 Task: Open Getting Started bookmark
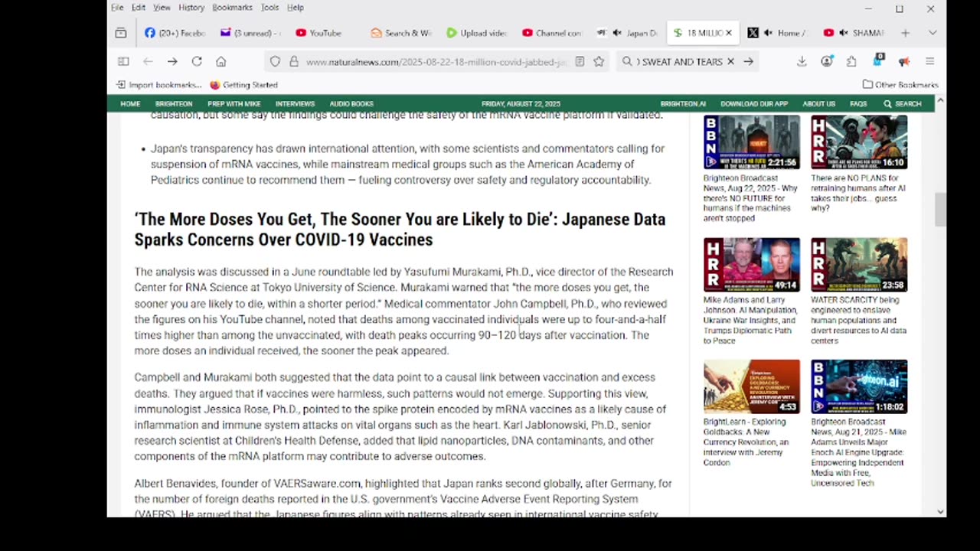pyautogui.click(x=243, y=85)
